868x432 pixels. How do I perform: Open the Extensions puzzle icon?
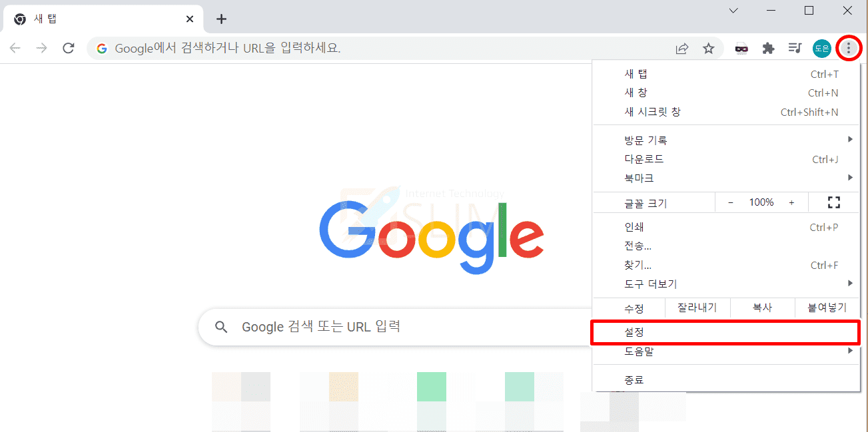pyautogui.click(x=768, y=48)
